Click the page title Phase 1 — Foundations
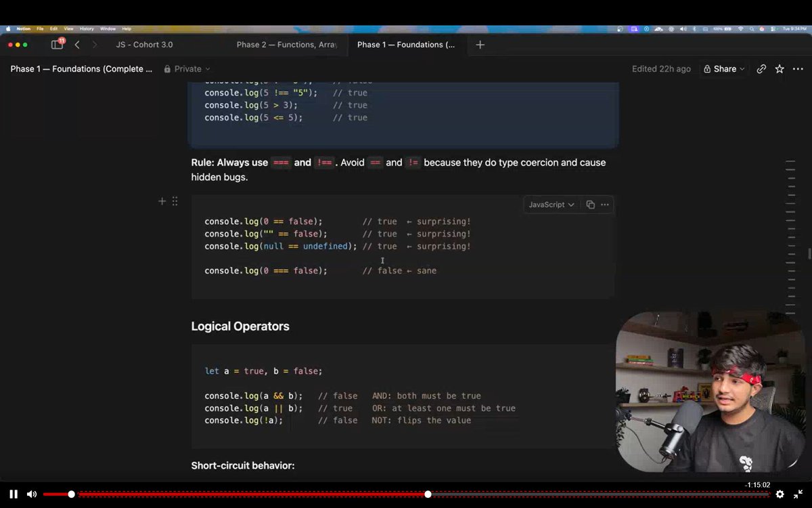 click(x=81, y=69)
